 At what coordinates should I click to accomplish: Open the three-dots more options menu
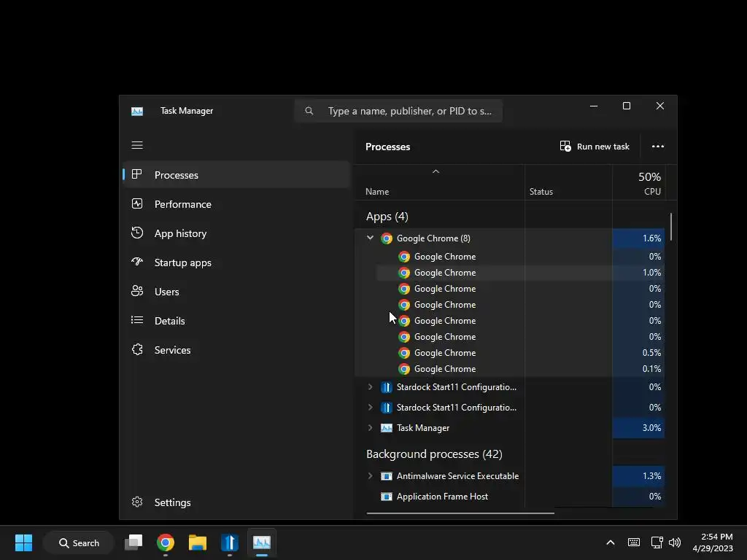(x=658, y=146)
